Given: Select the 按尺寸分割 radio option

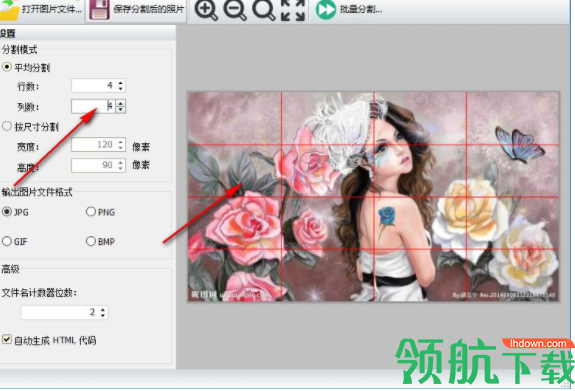Looking at the screenshot, I should (7, 126).
